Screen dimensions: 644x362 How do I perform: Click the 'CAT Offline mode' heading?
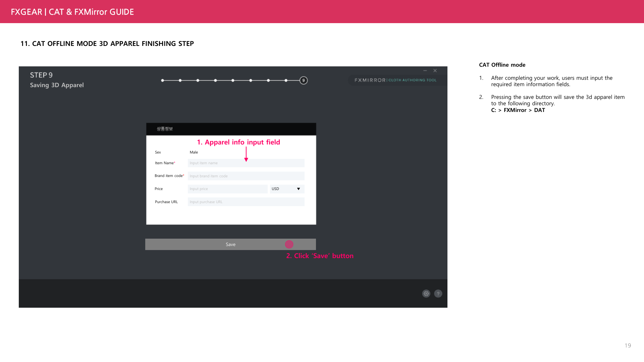coord(502,65)
